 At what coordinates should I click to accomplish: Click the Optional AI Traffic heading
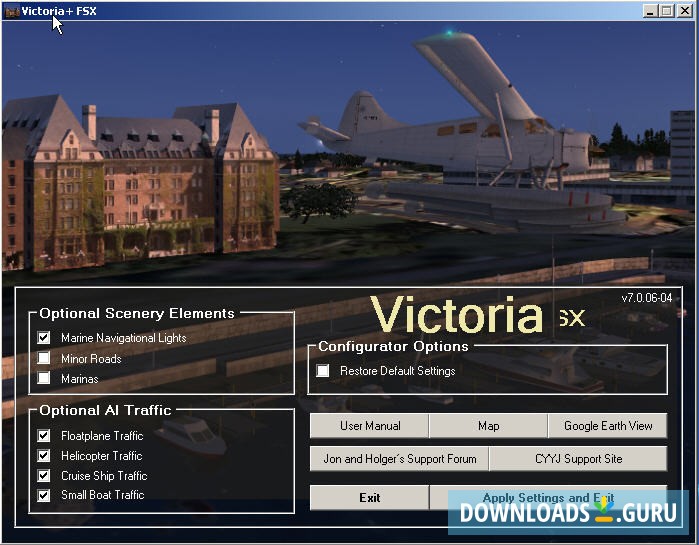coord(105,410)
